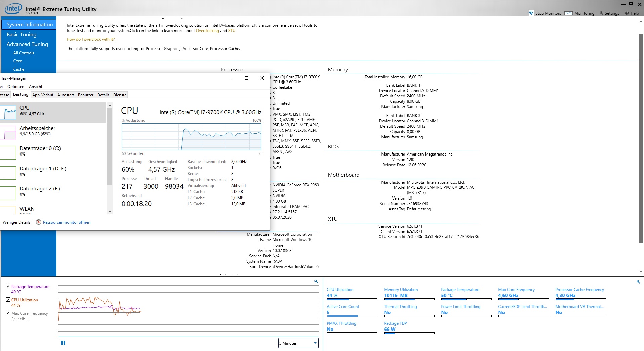Select Arbeitsspeicher in the resource list
644x351 pixels.
click(x=53, y=133)
